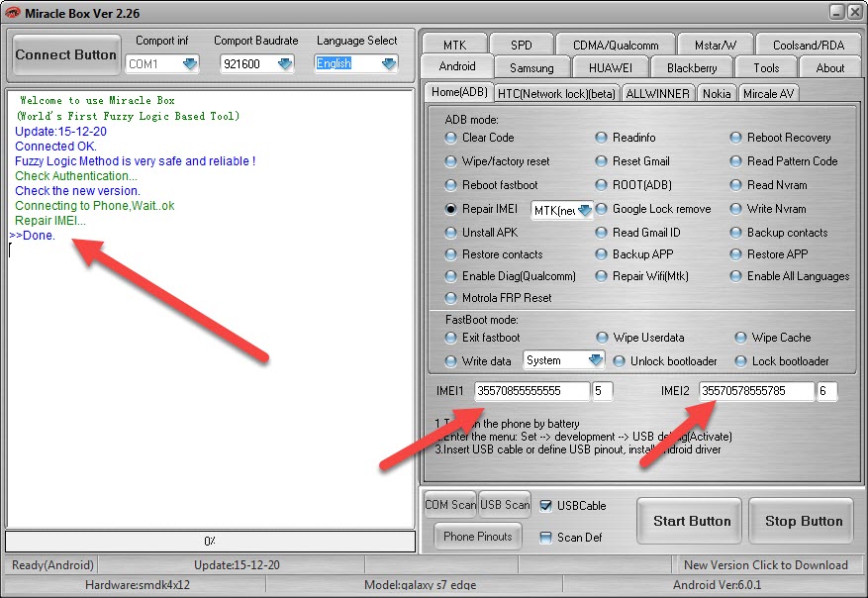Open the MTK(new) Repair IMEI type dropdown
Screen dimensions: 868x598
point(585,211)
